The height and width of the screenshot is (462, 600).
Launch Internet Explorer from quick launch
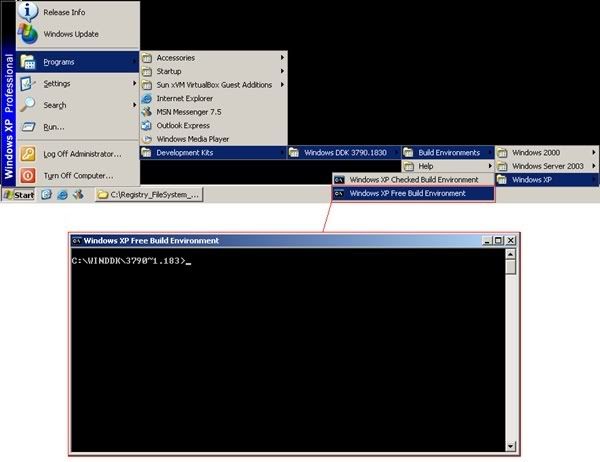(62, 195)
